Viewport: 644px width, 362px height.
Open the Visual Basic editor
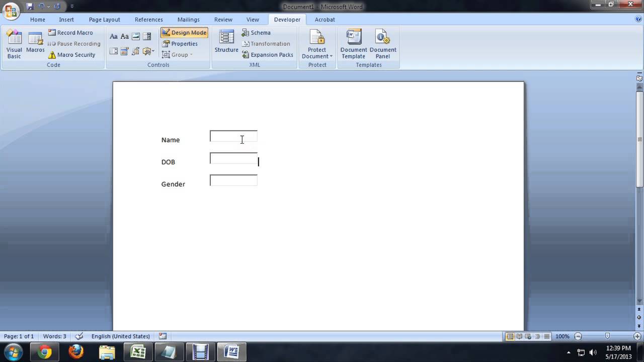pyautogui.click(x=14, y=44)
